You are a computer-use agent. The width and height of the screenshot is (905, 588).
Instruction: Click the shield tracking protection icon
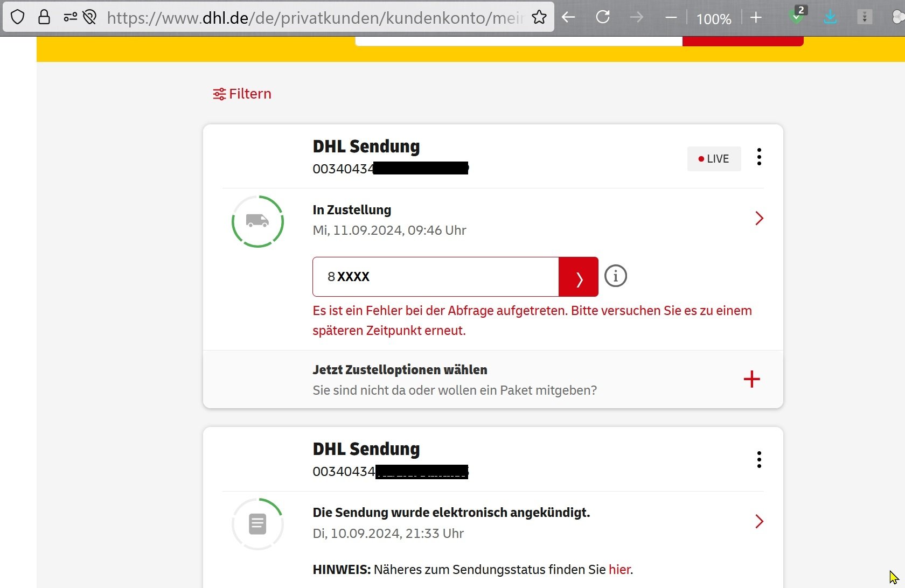click(x=18, y=17)
